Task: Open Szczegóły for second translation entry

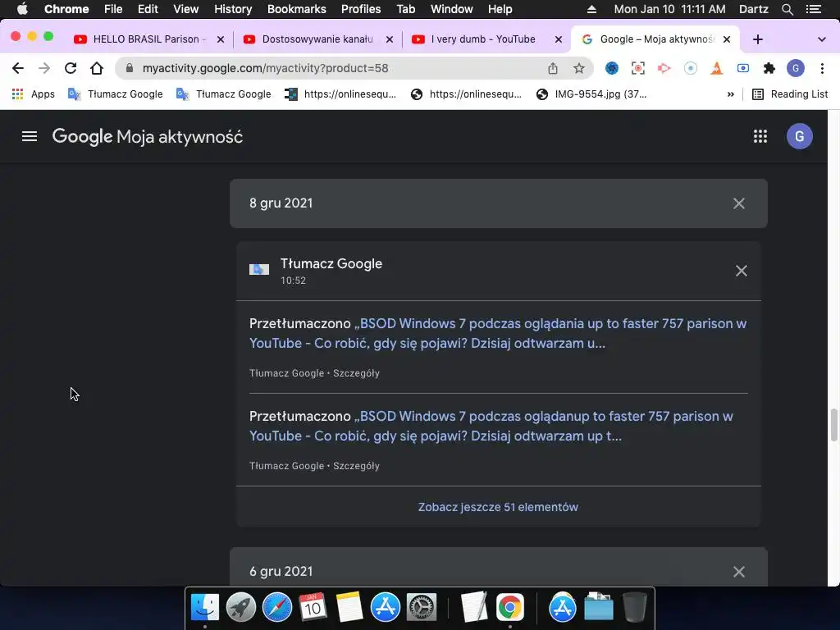Action: click(356, 466)
